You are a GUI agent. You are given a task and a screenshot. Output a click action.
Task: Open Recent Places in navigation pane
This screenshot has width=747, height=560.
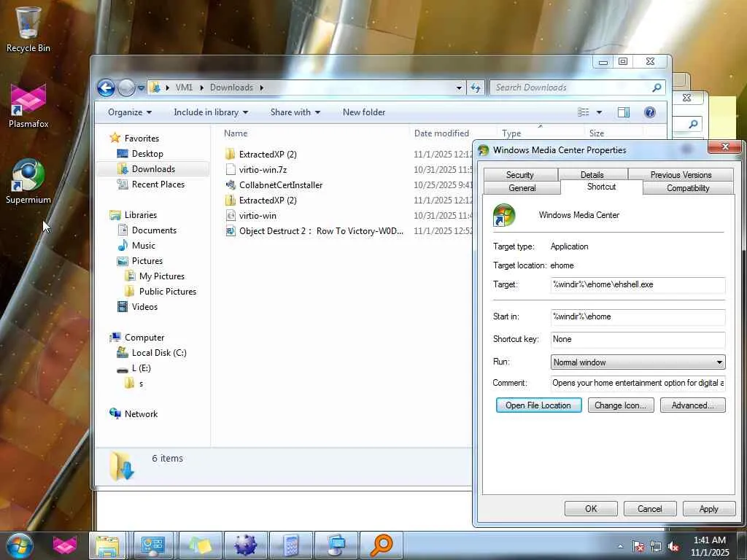(158, 184)
